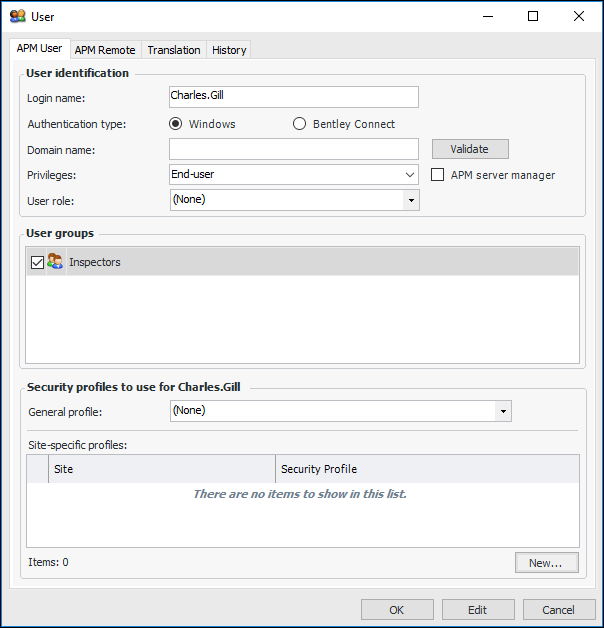Open the General profile dropdown

click(x=503, y=411)
